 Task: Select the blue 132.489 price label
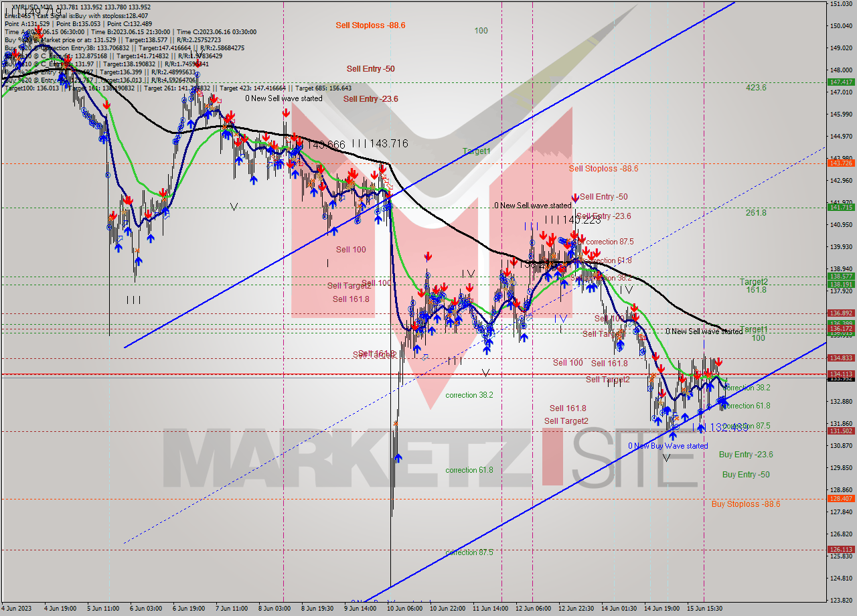tap(728, 427)
